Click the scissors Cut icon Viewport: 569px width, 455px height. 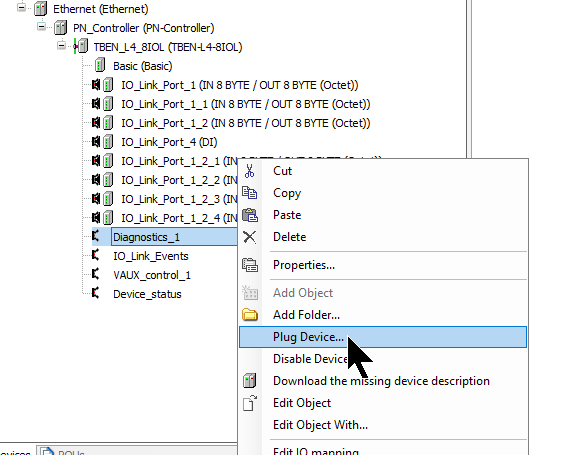pyautogui.click(x=249, y=171)
